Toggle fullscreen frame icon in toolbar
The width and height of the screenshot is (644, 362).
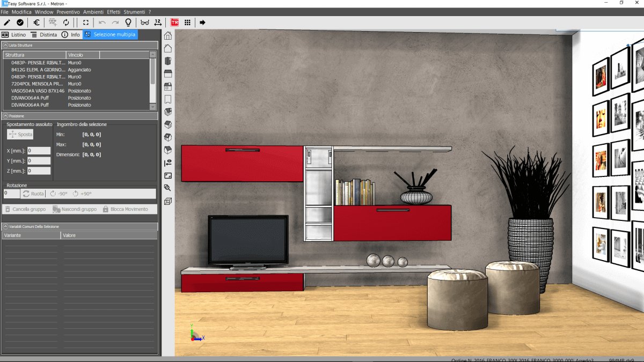click(x=85, y=23)
